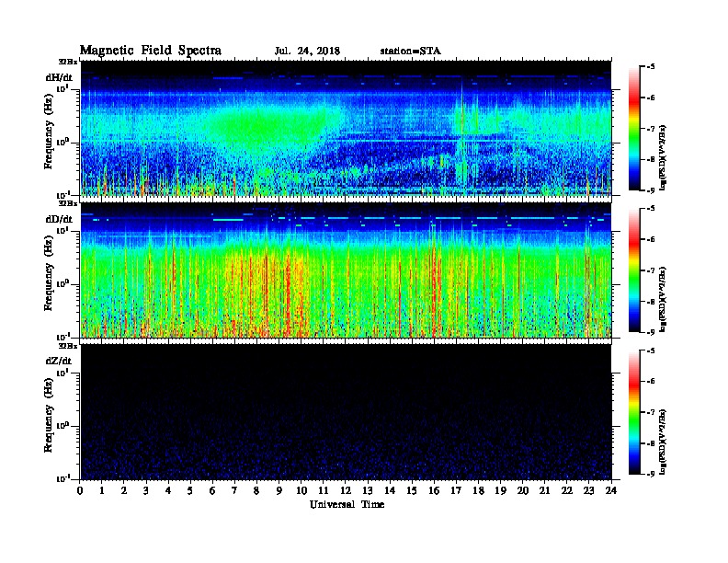Select the dH/dt panel label
The width and height of the screenshot is (728, 563).
click(x=59, y=77)
